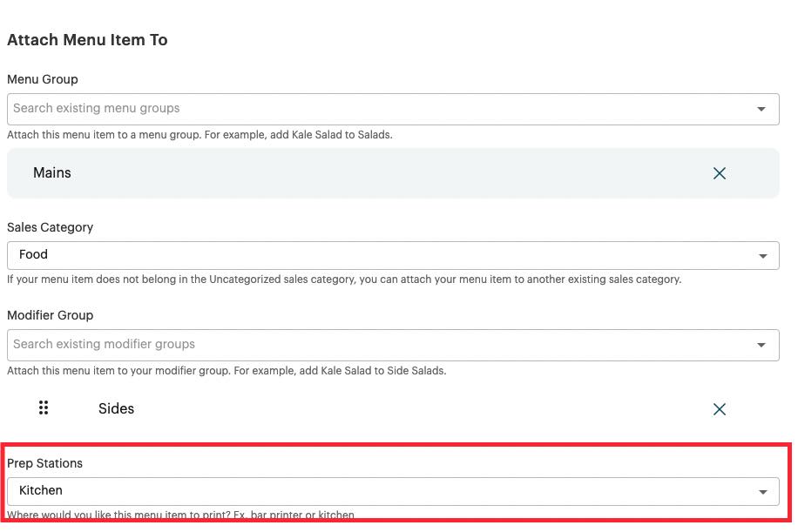Click the Prep Stations field label

[x=45, y=463]
